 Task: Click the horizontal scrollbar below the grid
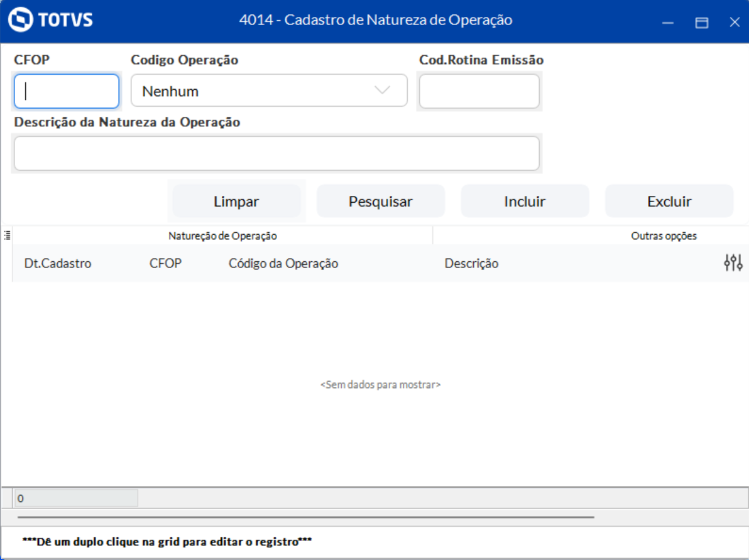pyautogui.click(x=306, y=517)
